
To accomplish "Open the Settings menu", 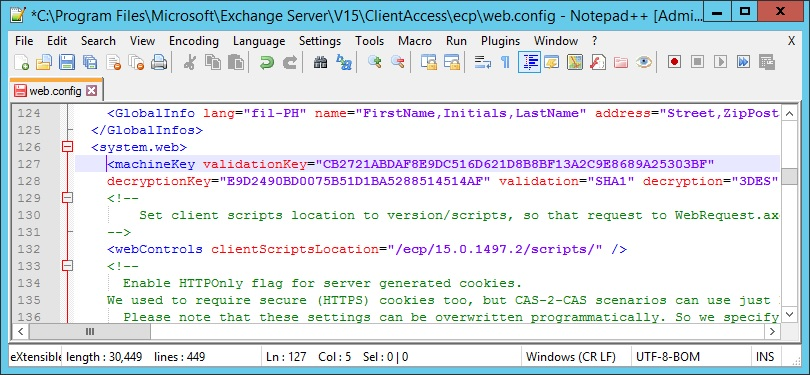I will 320,41.
